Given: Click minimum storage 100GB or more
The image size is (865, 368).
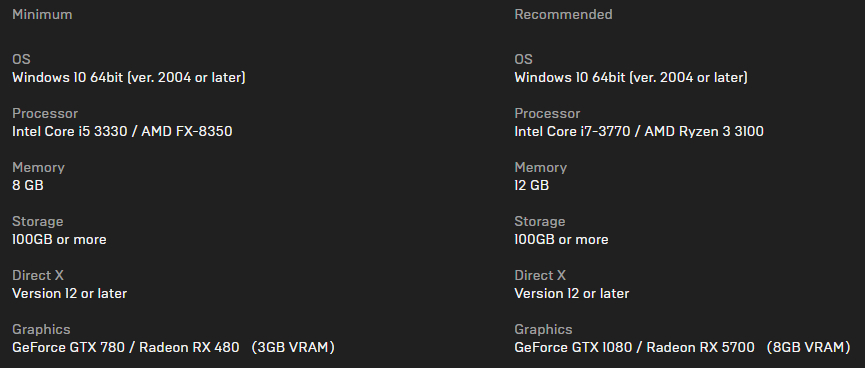Looking at the screenshot, I should point(59,239).
